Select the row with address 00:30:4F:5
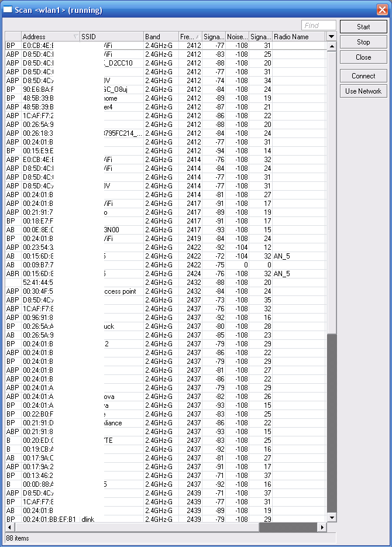Screen dimensions: 392x547 coord(166,291)
